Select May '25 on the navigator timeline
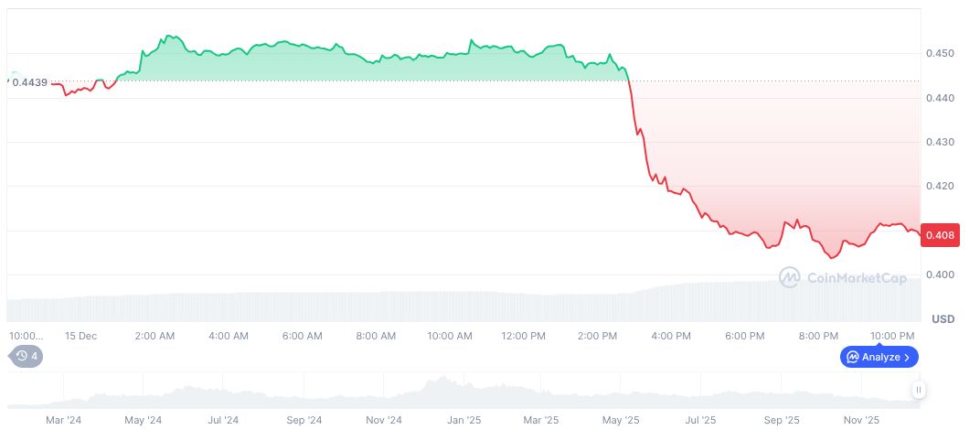Viewport: 980px width, 430px height. coord(621,421)
